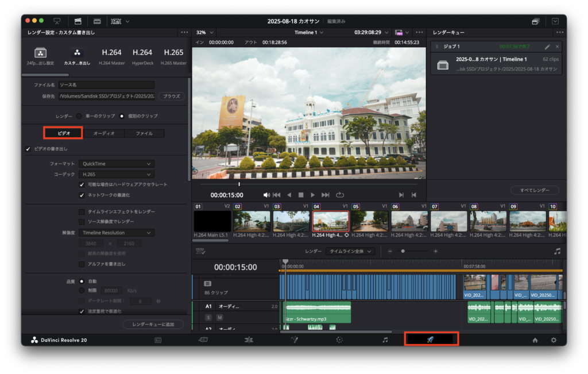Switch to the オーディオ tab

click(104, 133)
